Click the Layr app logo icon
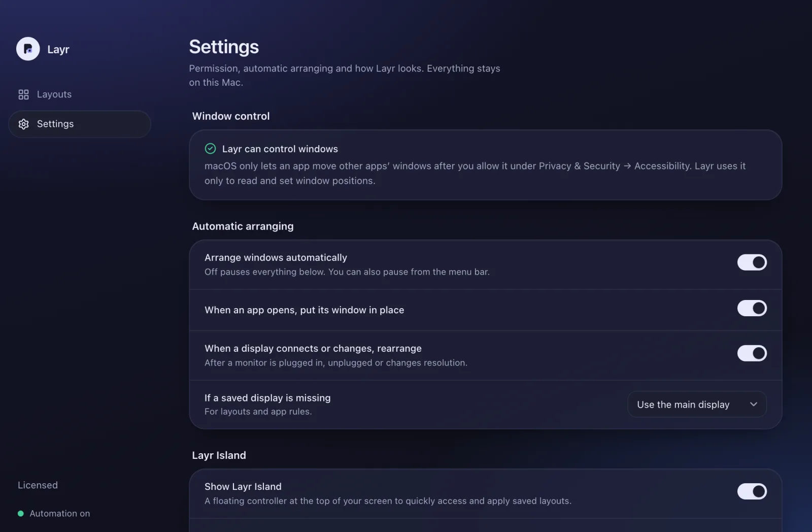 pos(28,49)
